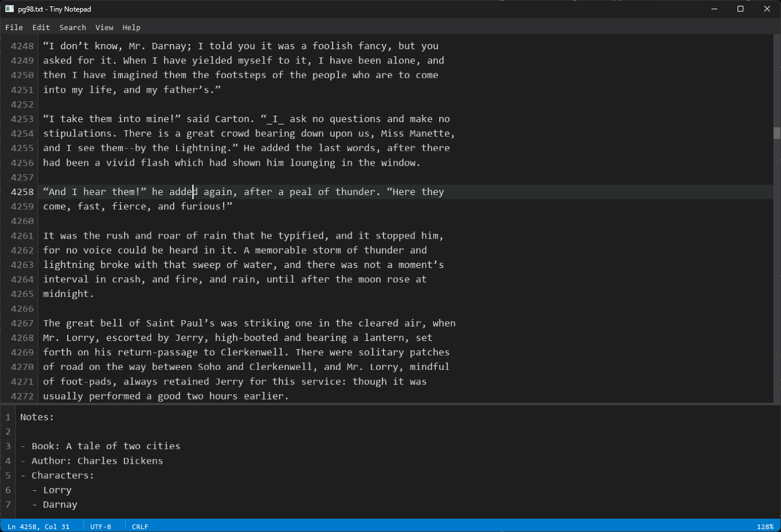
Task: Click the word 'Carton.' on line 4253
Action: (x=235, y=119)
